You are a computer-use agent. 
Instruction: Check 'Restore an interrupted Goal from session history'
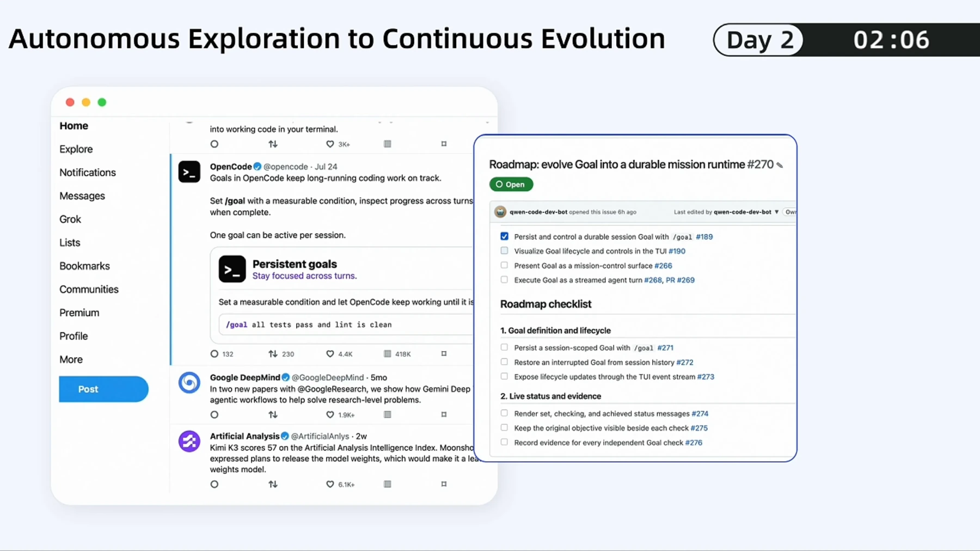pyautogui.click(x=504, y=362)
